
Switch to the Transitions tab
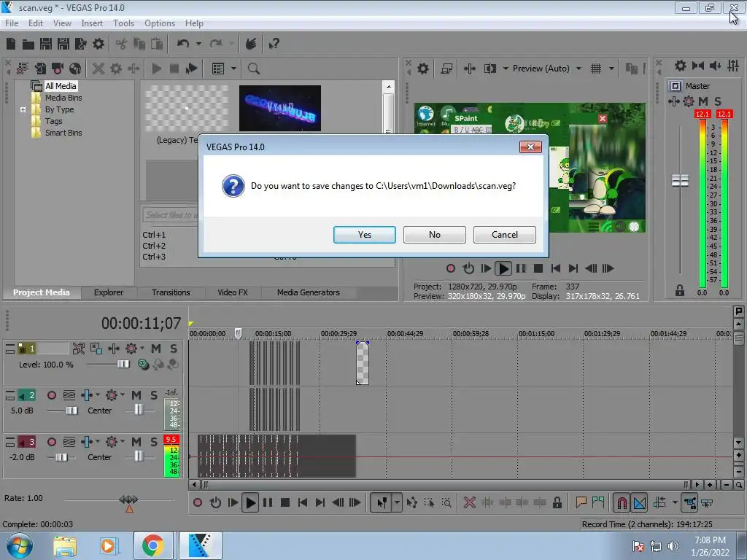tap(171, 292)
